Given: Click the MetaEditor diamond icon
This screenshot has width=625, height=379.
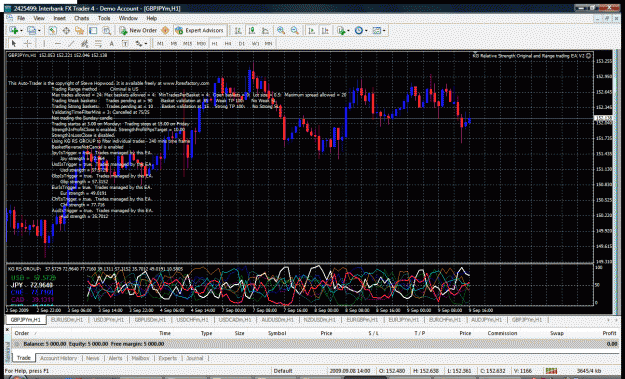Looking at the screenshot, I should 165,31.
